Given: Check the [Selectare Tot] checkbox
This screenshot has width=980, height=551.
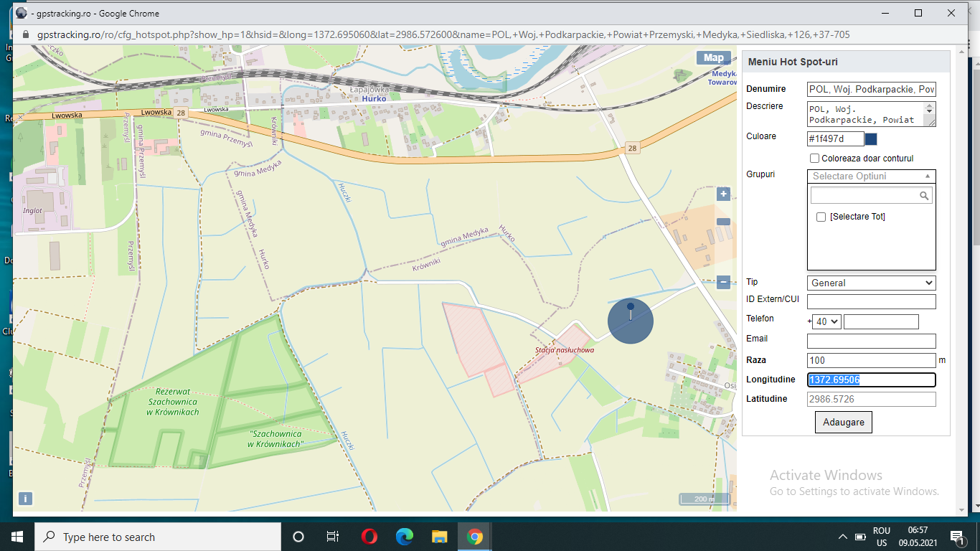Looking at the screenshot, I should pos(821,217).
